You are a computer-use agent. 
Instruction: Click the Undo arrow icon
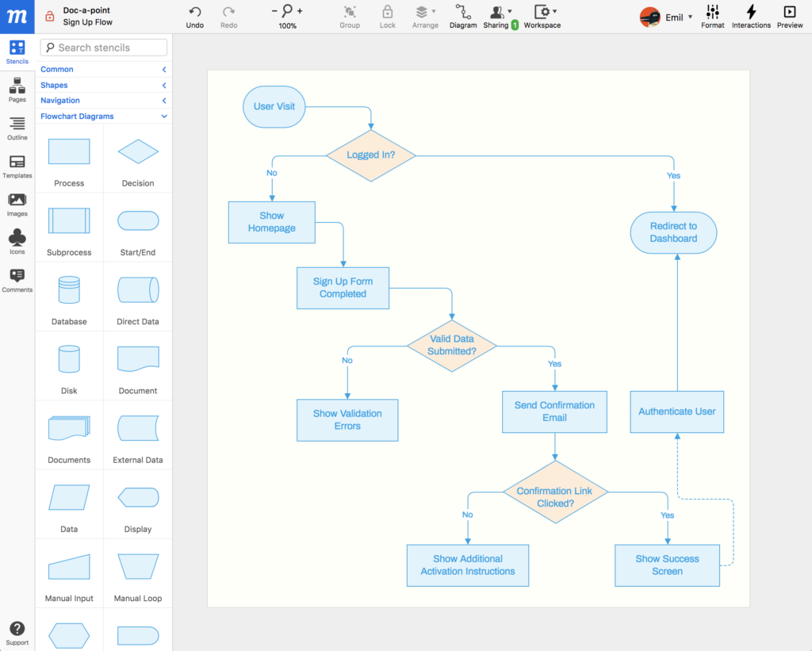click(195, 12)
